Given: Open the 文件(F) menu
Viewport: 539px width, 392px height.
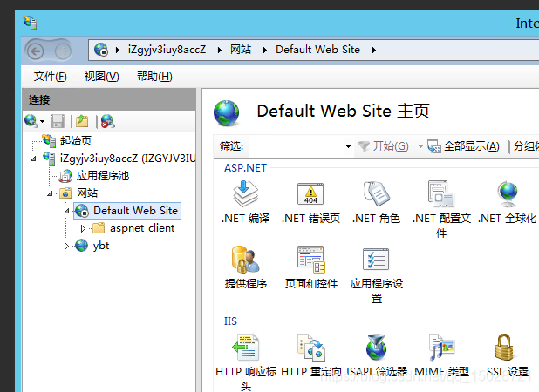Looking at the screenshot, I should tap(51, 76).
